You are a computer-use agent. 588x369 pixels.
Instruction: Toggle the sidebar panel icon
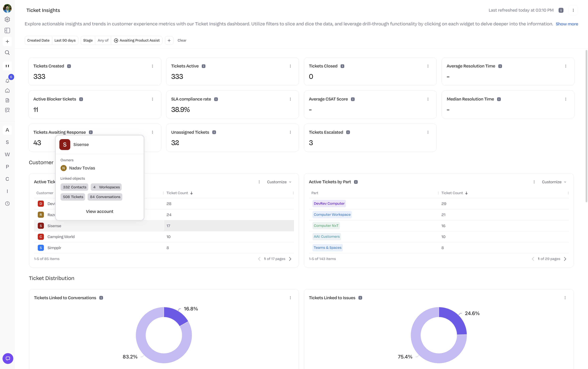tap(7, 30)
